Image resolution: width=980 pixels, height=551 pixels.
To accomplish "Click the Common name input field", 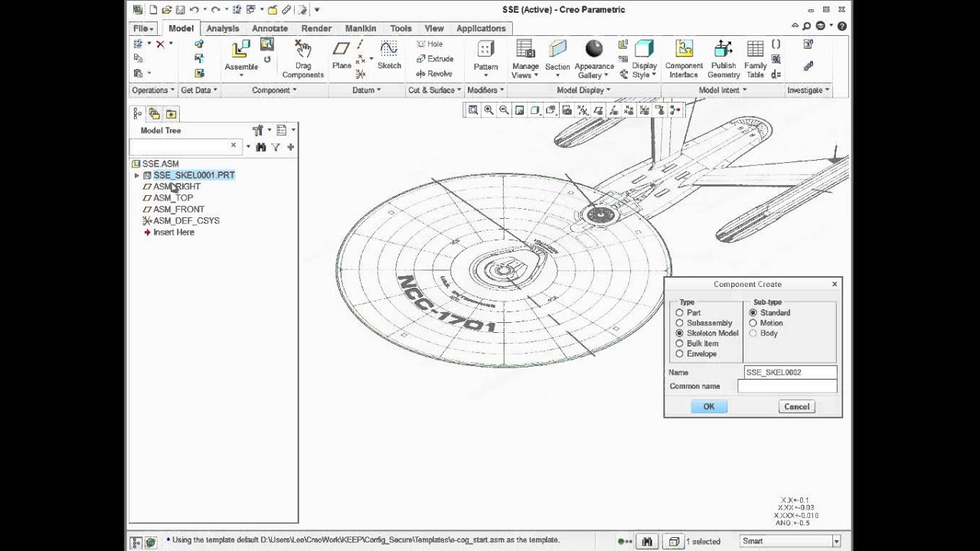I will pyautogui.click(x=788, y=386).
